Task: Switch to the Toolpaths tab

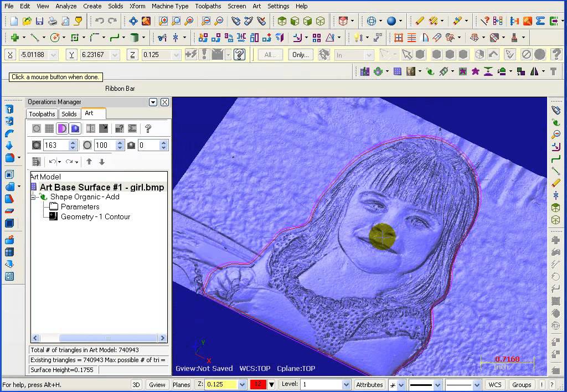Action: tap(42, 114)
